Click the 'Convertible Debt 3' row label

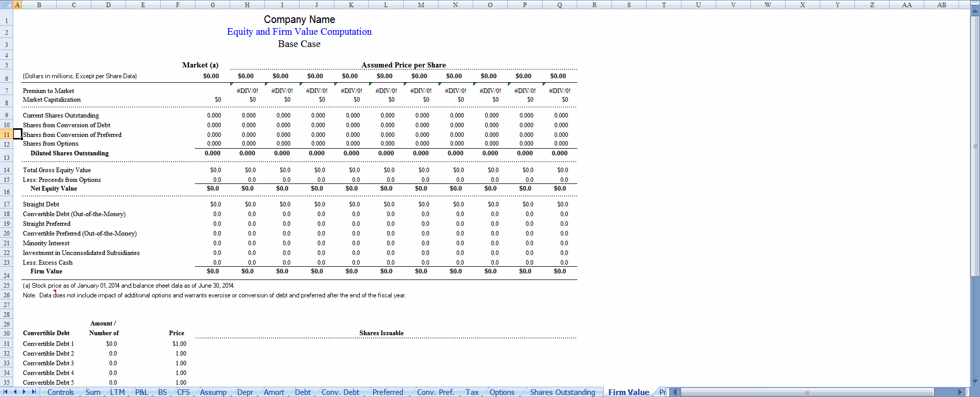(x=48, y=363)
